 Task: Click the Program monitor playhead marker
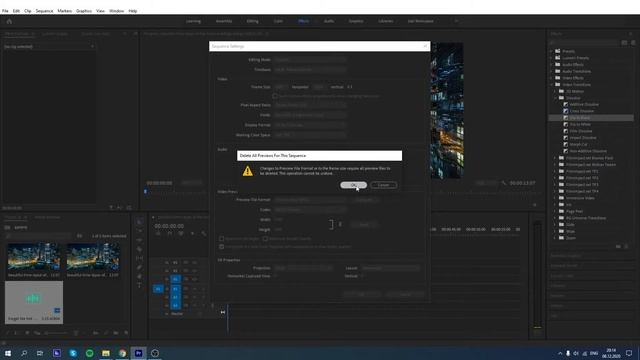click(145, 191)
